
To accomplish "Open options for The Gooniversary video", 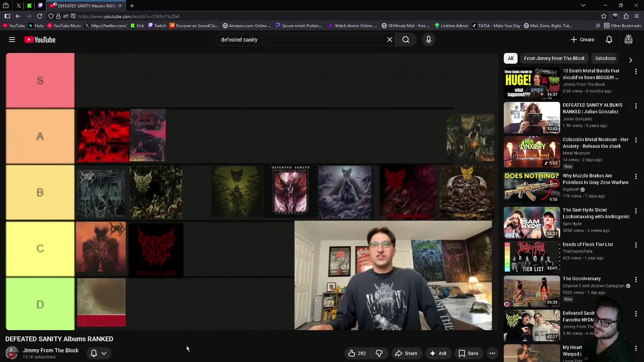I will tap(635, 280).
